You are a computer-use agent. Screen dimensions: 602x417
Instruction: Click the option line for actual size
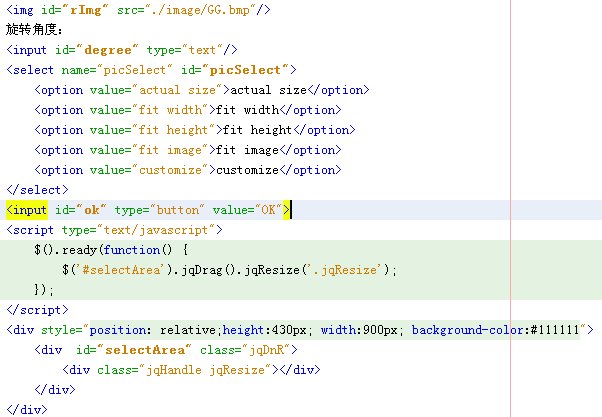(202, 90)
